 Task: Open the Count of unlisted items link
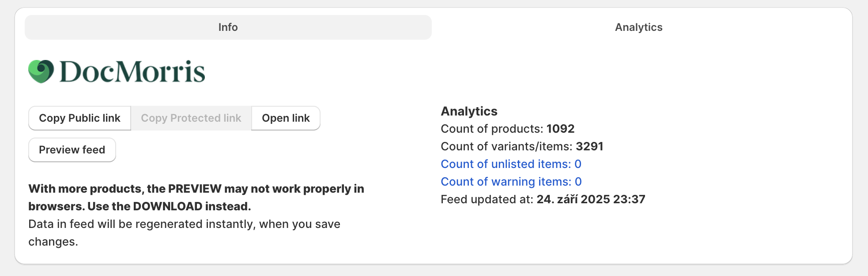[511, 164]
